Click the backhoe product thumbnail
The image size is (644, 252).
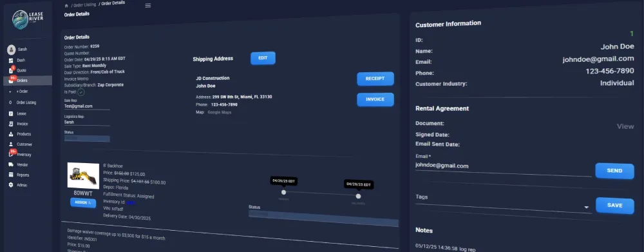[83, 175]
